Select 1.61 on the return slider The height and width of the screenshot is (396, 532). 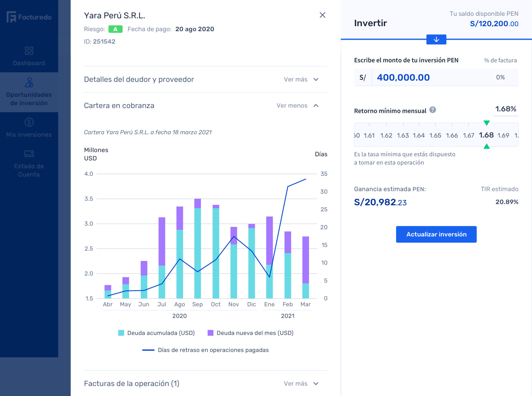pos(369,135)
